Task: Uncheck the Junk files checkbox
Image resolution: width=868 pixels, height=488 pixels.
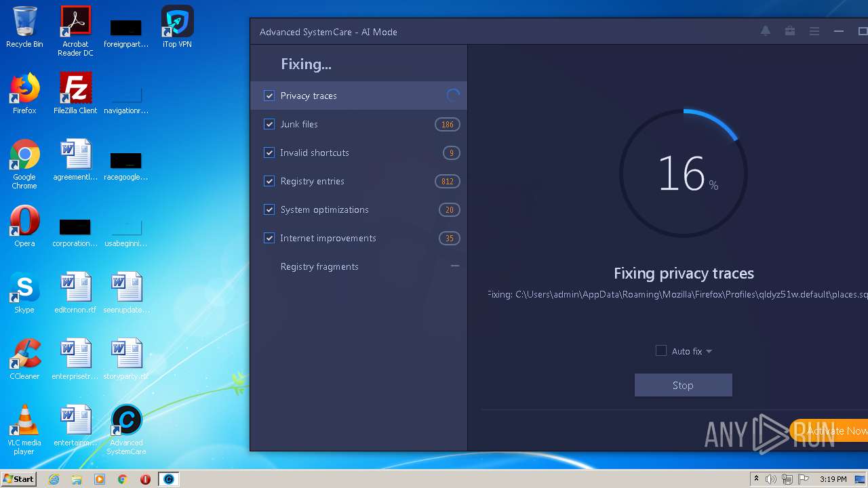Action: click(x=269, y=125)
